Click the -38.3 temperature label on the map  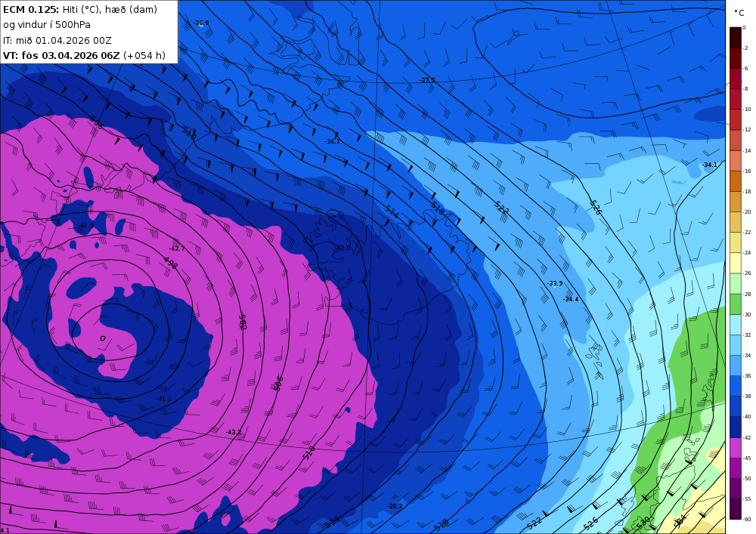pyautogui.click(x=395, y=506)
